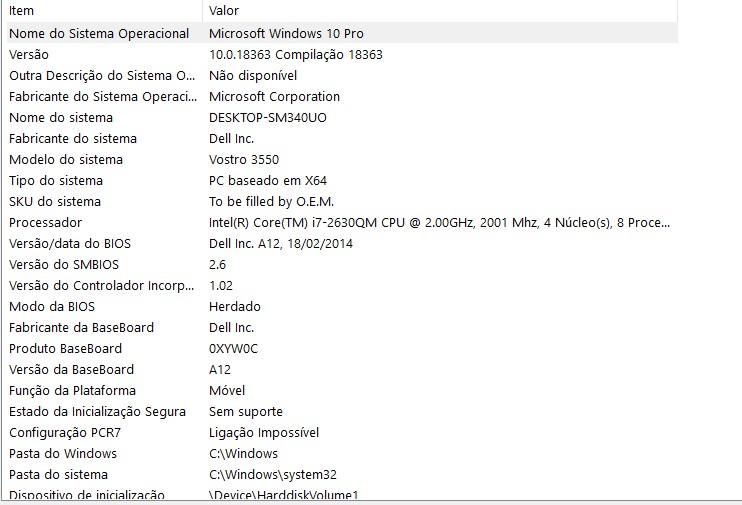The height and width of the screenshot is (505, 742).
Task: Click the Item column header
Action: [104, 11]
